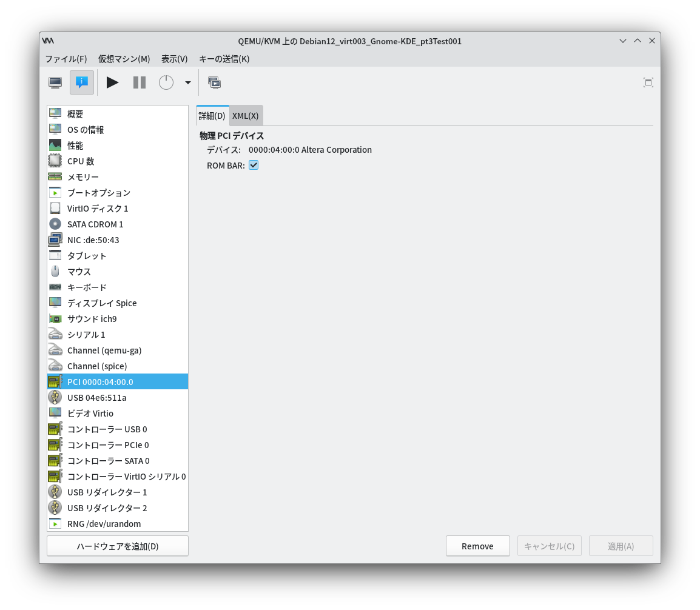Switch to fullscreen view icon
This screenshot has width=700, height=610.
coord(648,82)
